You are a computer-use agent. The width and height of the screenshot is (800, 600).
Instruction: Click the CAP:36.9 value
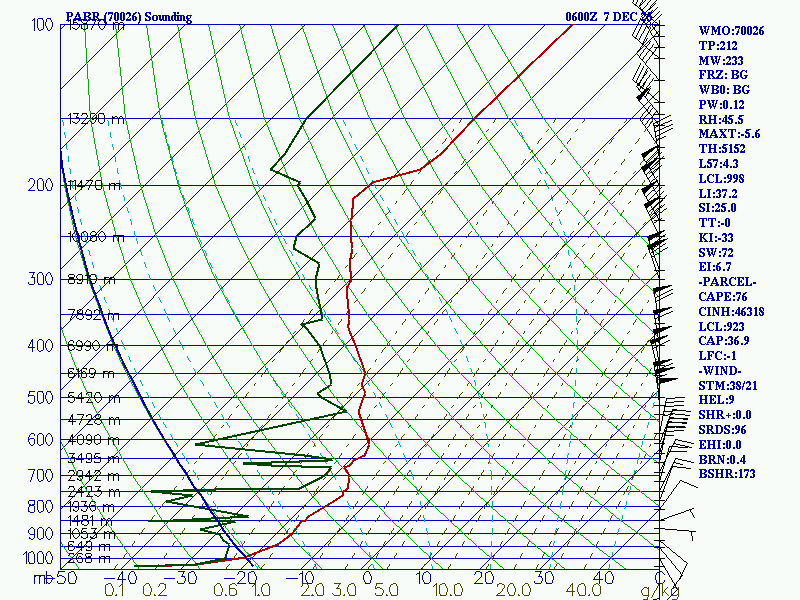[x=723, y=341]
